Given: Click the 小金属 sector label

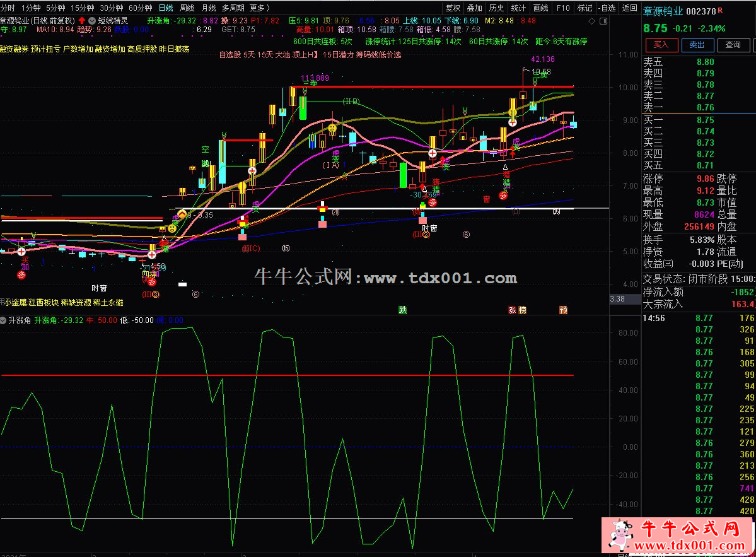Looking at the screenshot, I should tap(16, 302).
